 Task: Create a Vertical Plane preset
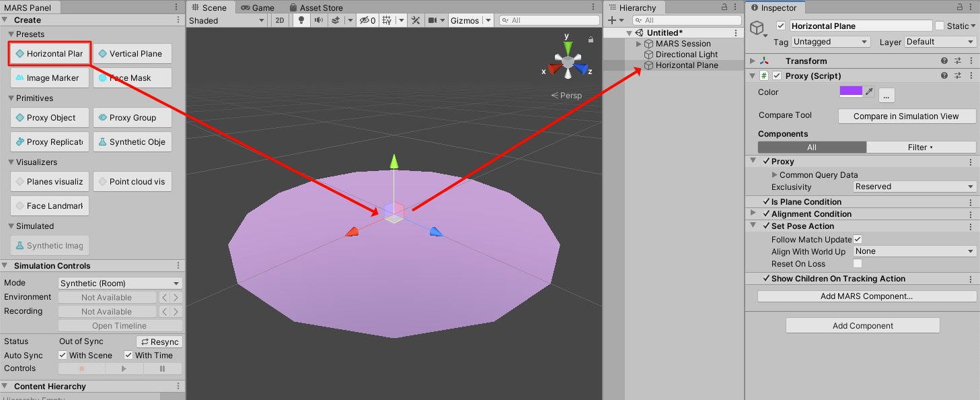pyautogui.click(x=132, y=54)
